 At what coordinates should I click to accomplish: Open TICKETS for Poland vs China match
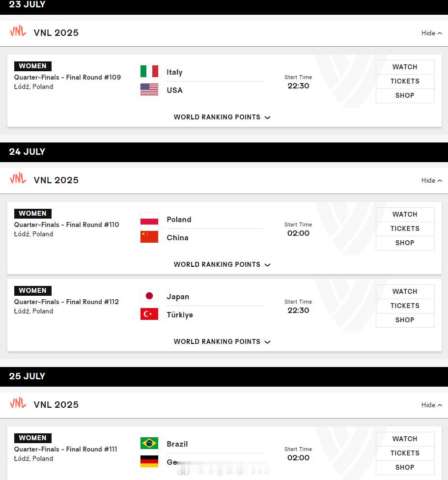405,228
